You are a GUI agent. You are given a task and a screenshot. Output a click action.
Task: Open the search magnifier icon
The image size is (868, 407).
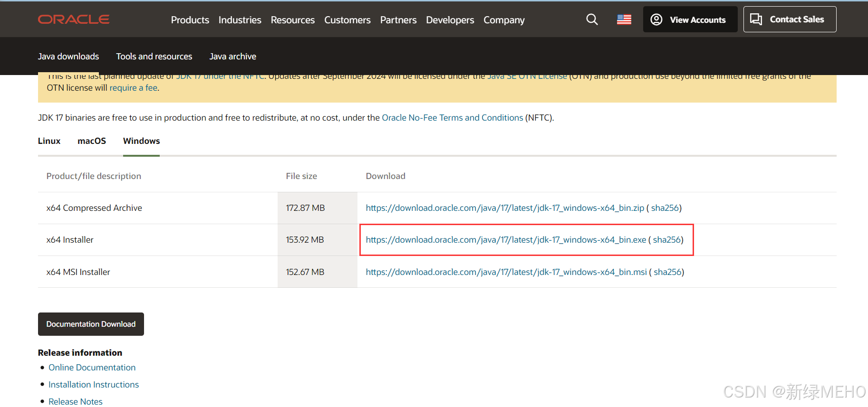(x=592, y=19)
